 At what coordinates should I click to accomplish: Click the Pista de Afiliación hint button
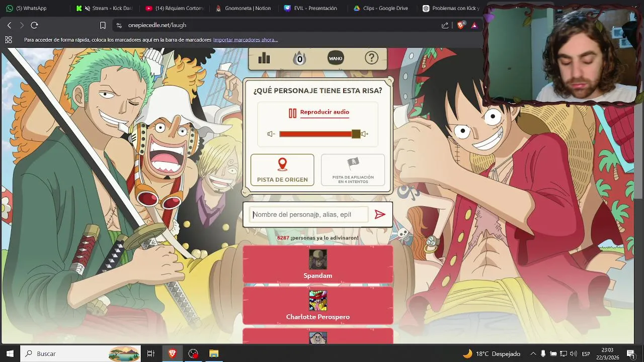[x=353, y=170]
